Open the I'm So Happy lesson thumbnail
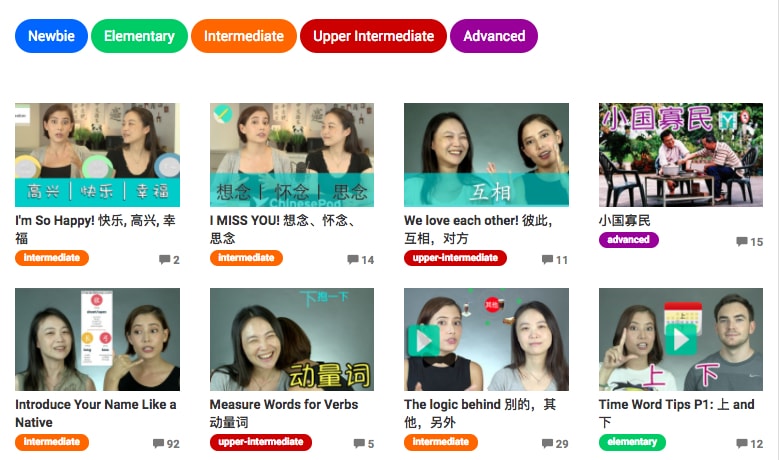The width and height of the screenshot is (779, 460). [97, 155]
